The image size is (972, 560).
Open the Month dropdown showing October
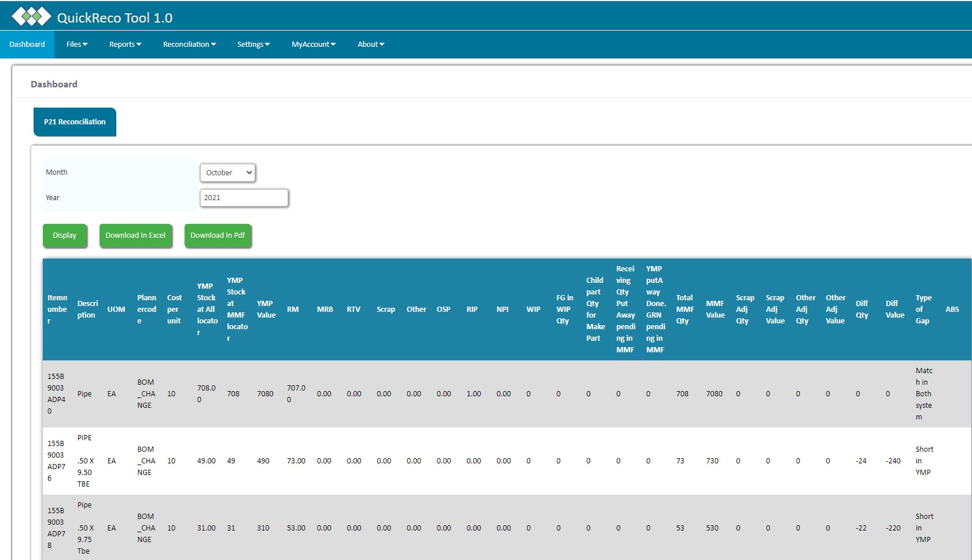tap(228, 172)
